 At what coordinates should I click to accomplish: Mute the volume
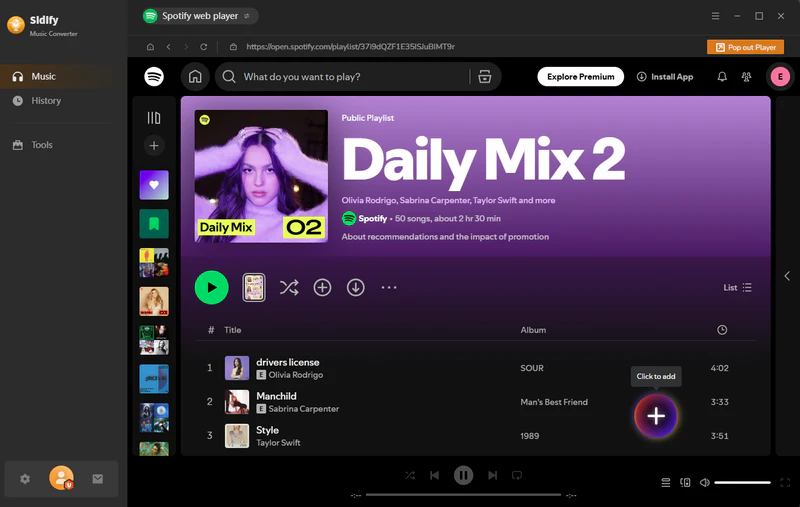[x=705, y=483]
